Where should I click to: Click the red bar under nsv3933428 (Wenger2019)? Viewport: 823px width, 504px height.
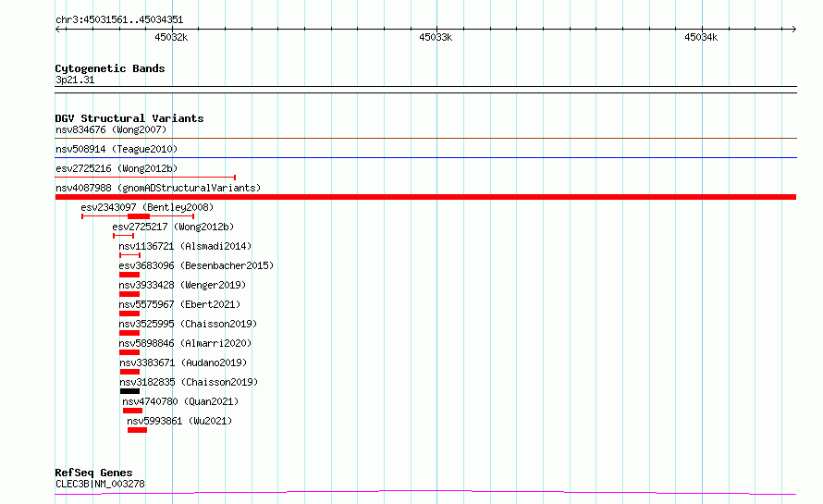(129, 294)
